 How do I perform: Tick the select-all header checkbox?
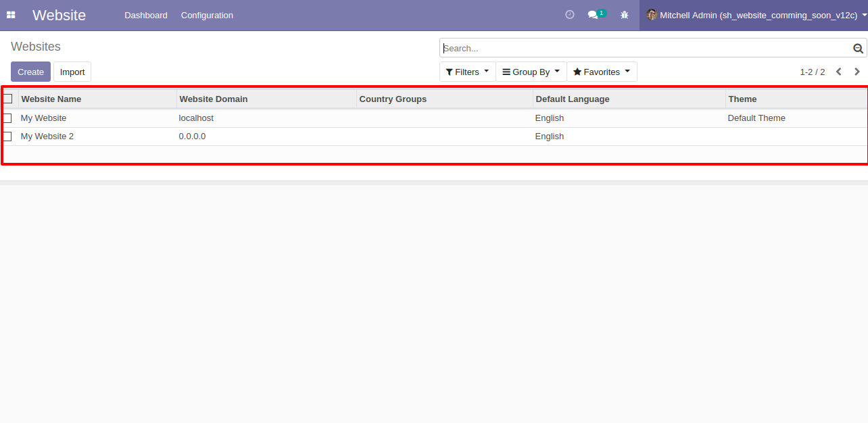8,99
